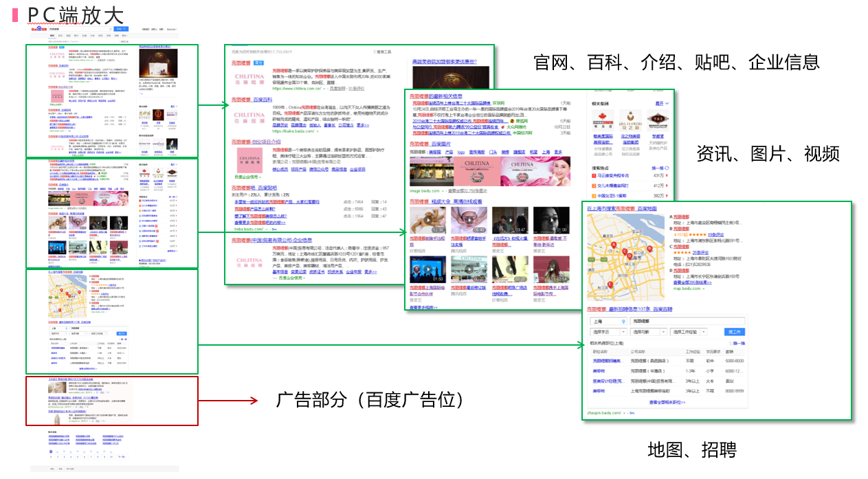Screen dimensions: 868x479
Task: Play the 12:38 massage video thumbnail
Action: [x=427, y=221]
